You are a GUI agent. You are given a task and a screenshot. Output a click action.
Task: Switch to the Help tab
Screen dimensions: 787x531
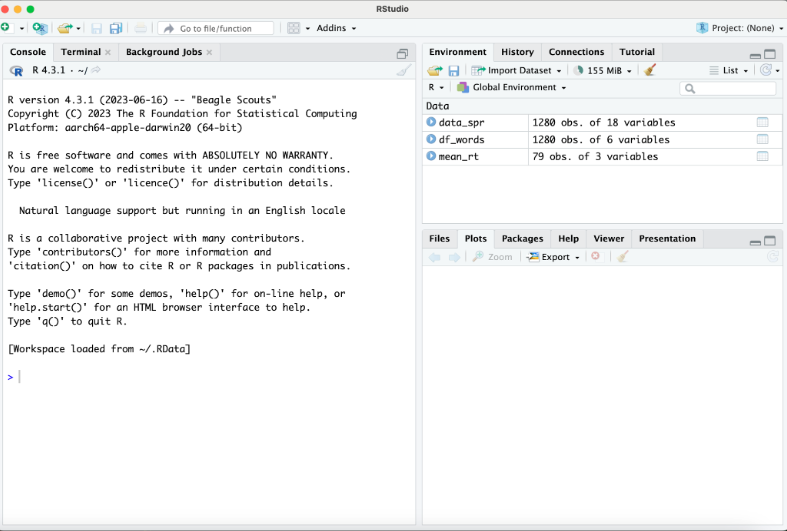[x=568, y=238]
